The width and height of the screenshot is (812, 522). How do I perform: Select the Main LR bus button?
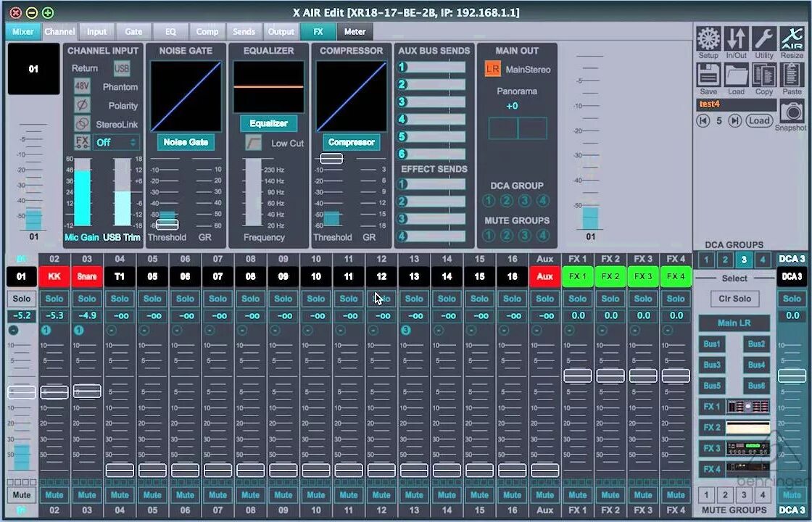[x=734, y=323]
